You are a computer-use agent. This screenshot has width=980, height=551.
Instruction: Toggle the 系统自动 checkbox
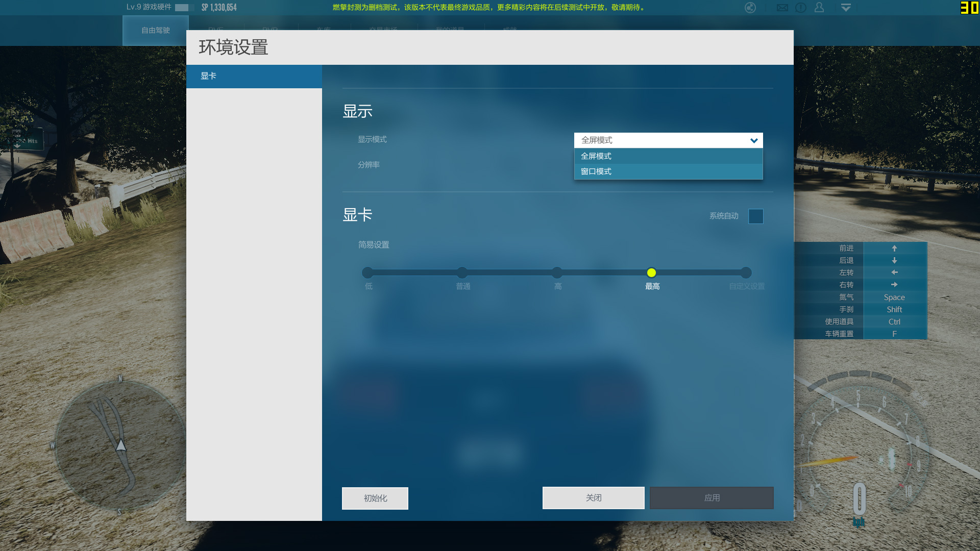[755, 216]
